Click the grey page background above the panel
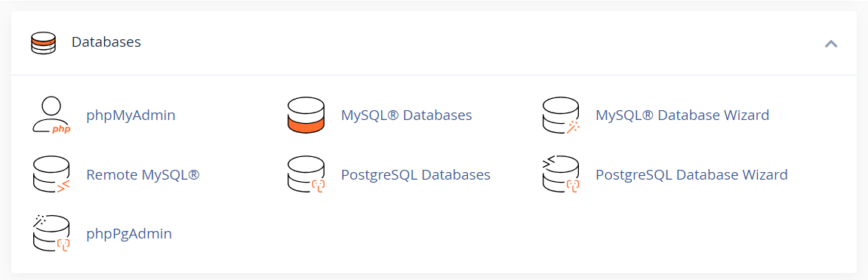Image resolution: width=868 pixels, height=280 pixels. [434, 5]
